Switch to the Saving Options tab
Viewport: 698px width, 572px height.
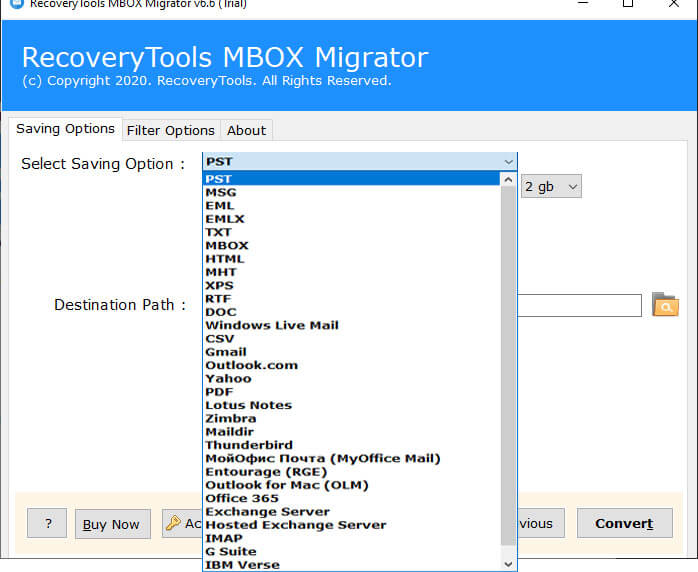(65, 129)
